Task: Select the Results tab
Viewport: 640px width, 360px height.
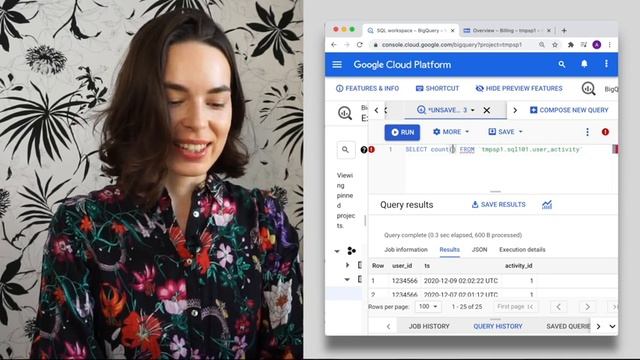Action: pyautogui.click(x=449, y=249)
